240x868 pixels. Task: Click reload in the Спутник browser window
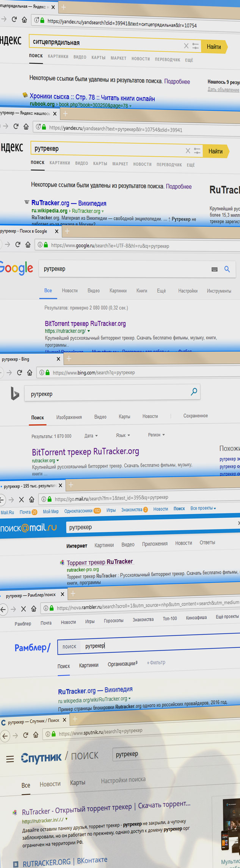(x=25, y=735)
